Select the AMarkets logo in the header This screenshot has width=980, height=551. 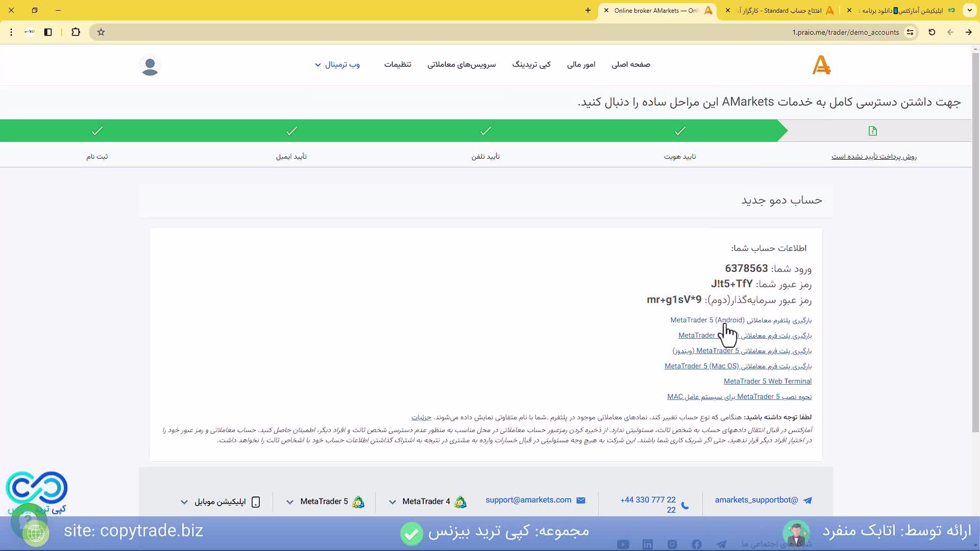tap(821, 65)
